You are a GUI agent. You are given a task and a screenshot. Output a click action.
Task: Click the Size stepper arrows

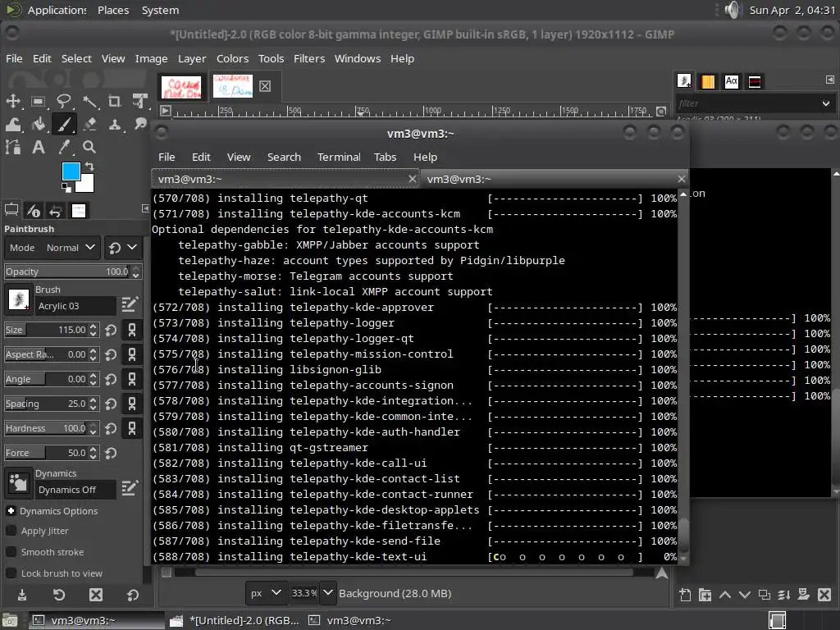click(94, 330)
